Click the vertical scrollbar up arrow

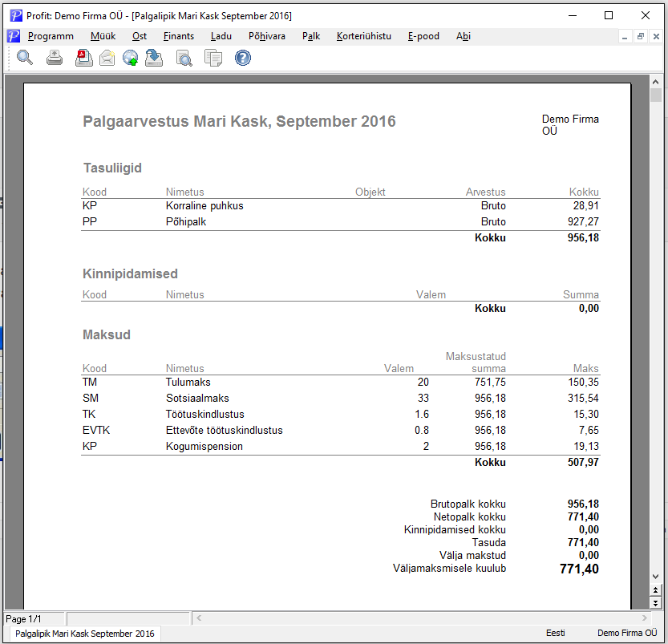656,82
